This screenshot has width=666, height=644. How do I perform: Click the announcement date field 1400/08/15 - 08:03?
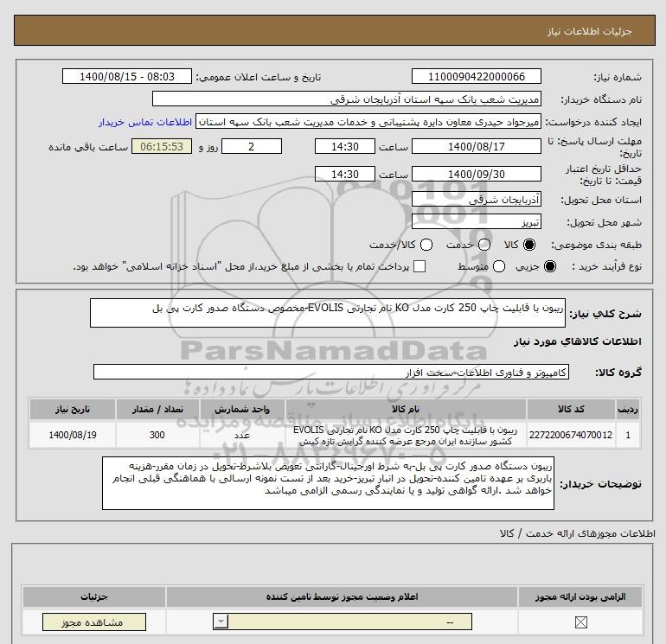[126, 76]
